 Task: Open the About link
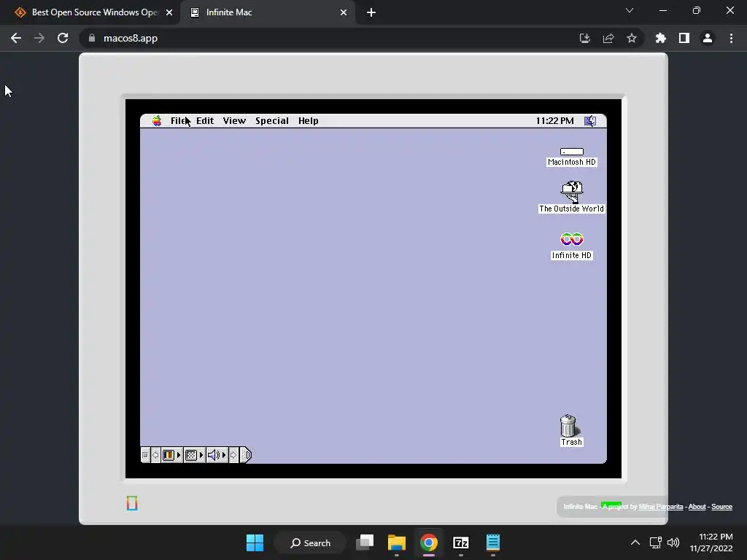pos(697,507)
